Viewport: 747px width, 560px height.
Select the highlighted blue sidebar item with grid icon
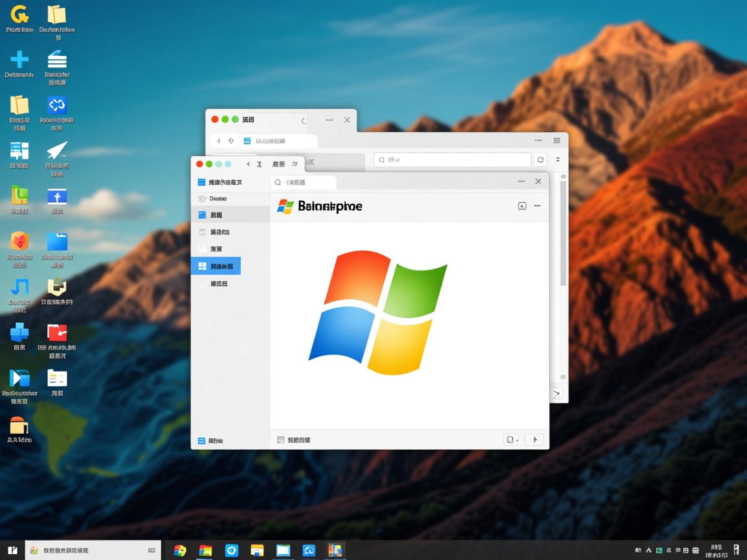(x=216, y=266)
